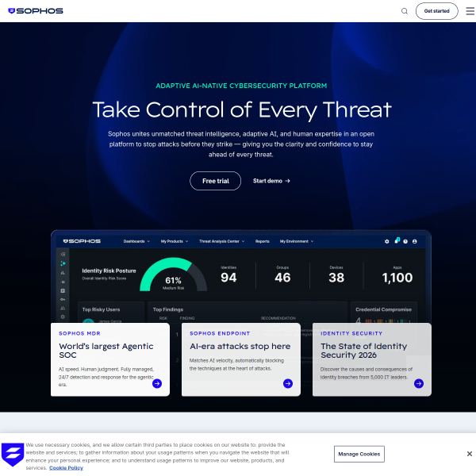The image size is (476, 476).
Task: Expand the My Environment dropdown
Action: coord(297,241)
